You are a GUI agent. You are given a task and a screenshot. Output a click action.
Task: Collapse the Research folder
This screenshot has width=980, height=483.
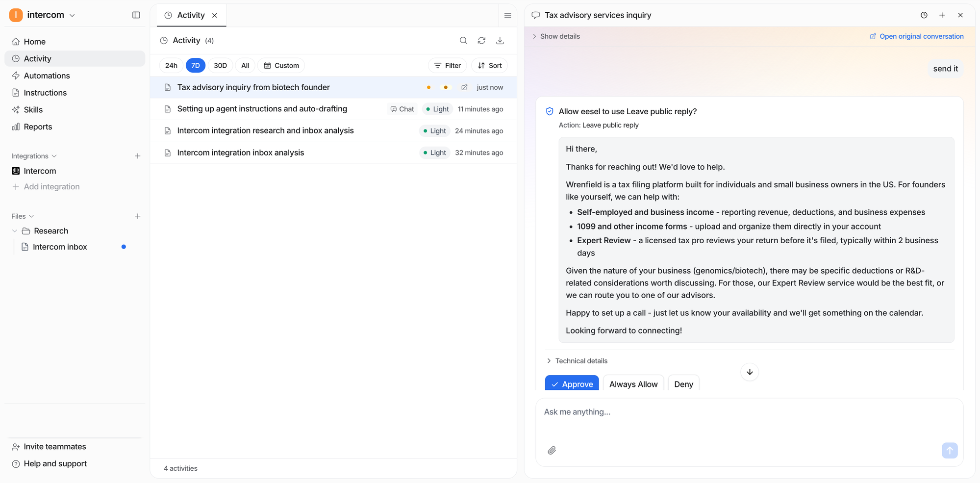[15, 231]
